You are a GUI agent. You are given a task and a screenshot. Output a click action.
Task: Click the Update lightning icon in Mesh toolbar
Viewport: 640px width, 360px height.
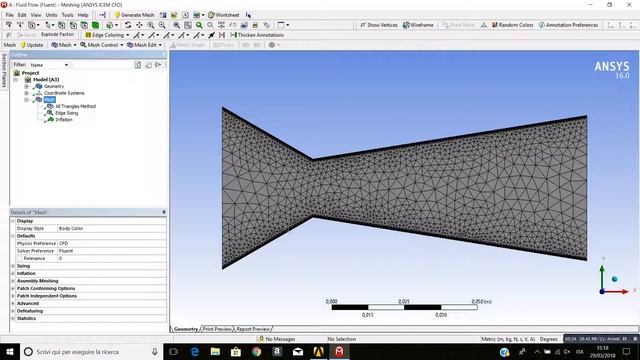pyautogui.click(x=23, y=45)
